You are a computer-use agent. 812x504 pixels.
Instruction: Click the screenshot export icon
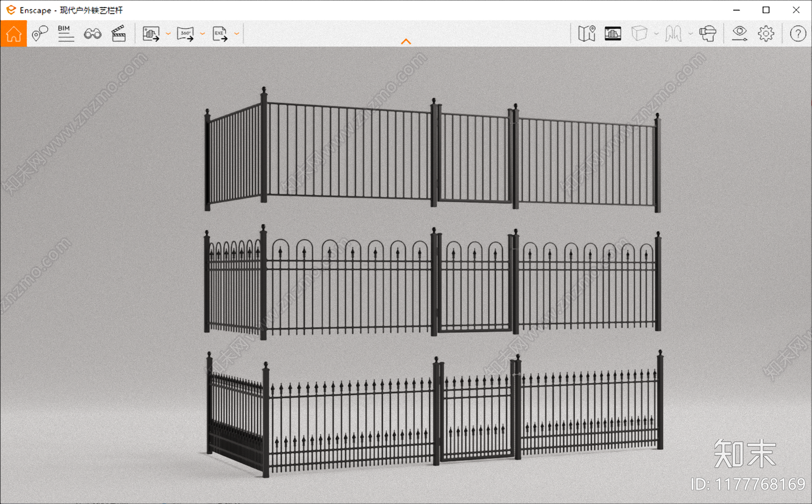tap(151, 34)
